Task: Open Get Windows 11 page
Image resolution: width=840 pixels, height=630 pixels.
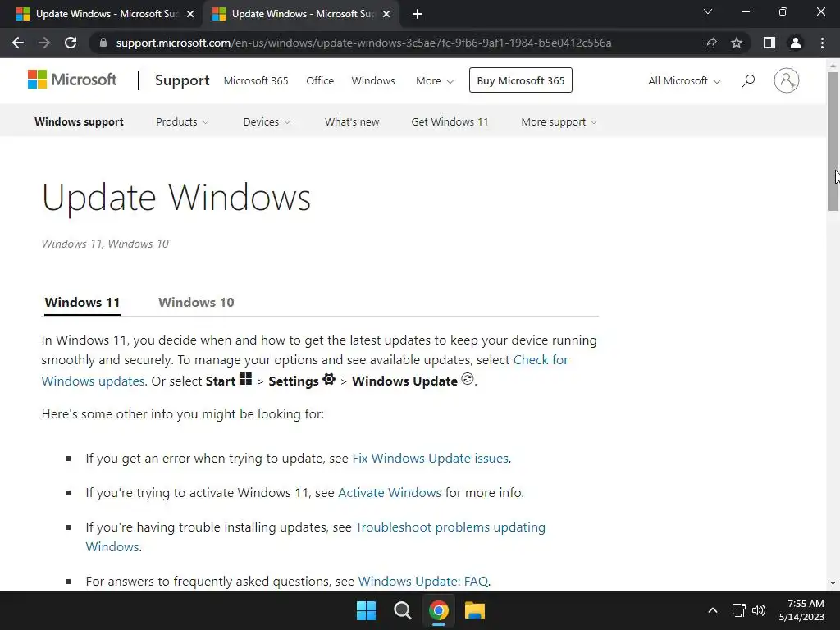Action: 450,121
